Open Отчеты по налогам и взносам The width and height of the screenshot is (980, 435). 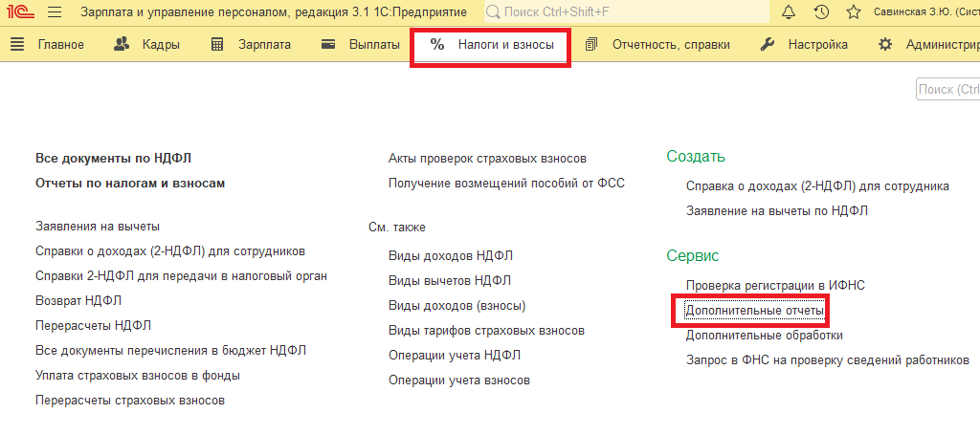tap(130, 183)
